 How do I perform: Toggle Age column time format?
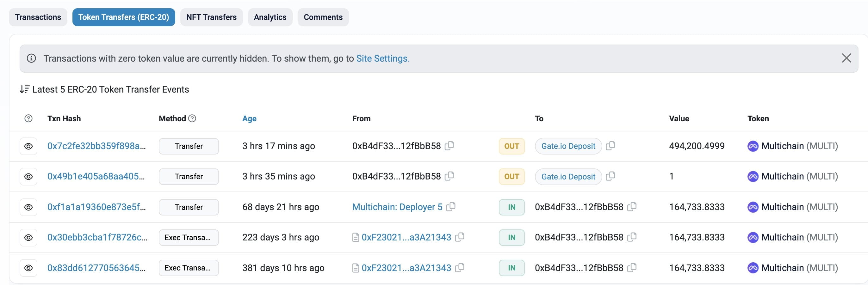249,118
